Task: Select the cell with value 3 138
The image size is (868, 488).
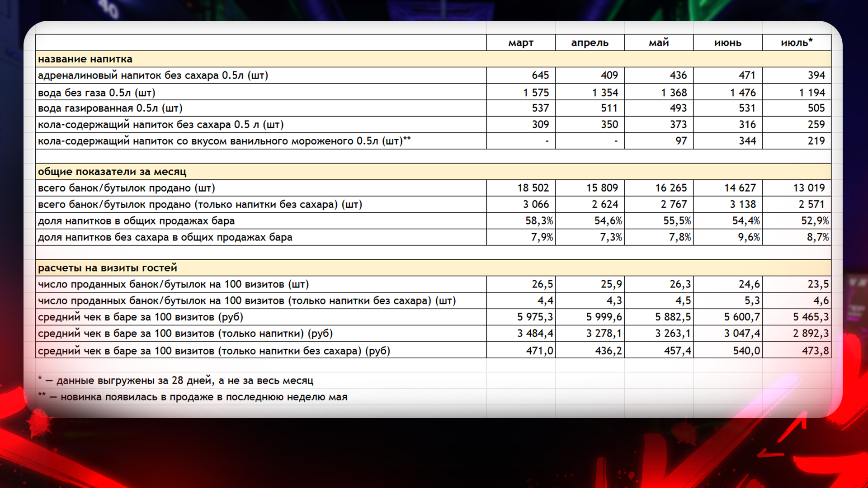Action: (x=728, y=204)
